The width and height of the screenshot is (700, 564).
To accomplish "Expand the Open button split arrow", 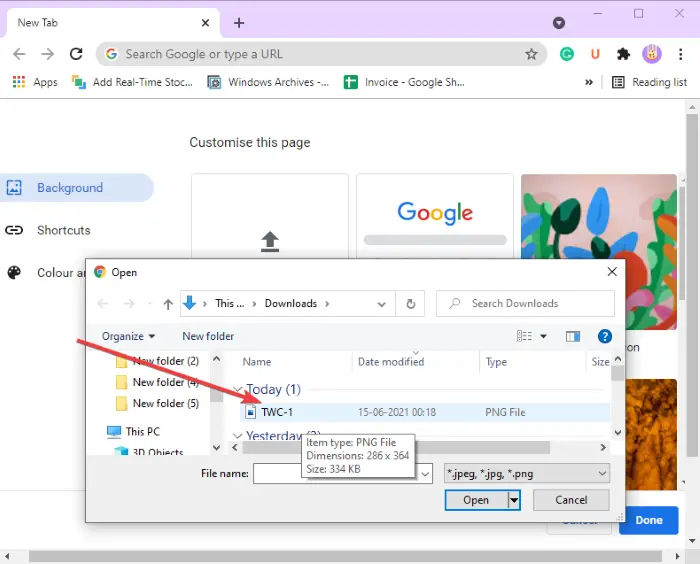I will point(514,500).
